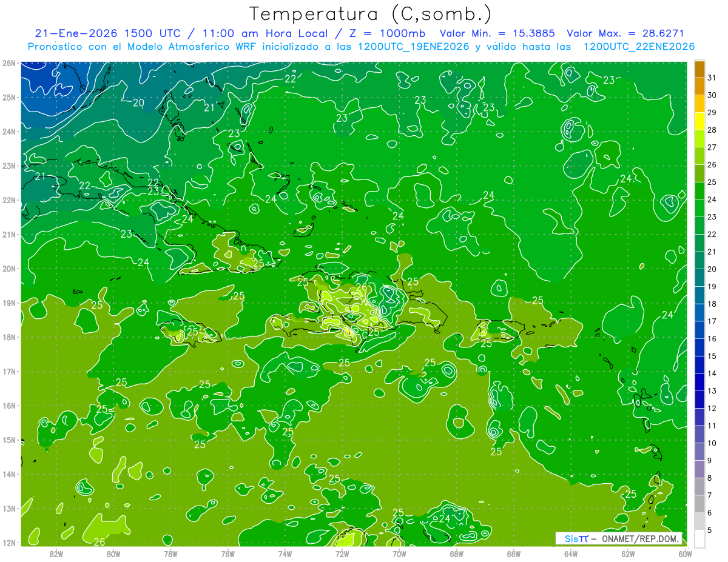Viewport: 728px width, 562px height.
Task: Click the "17N" latitude label
Action: (x=8, y=371)
